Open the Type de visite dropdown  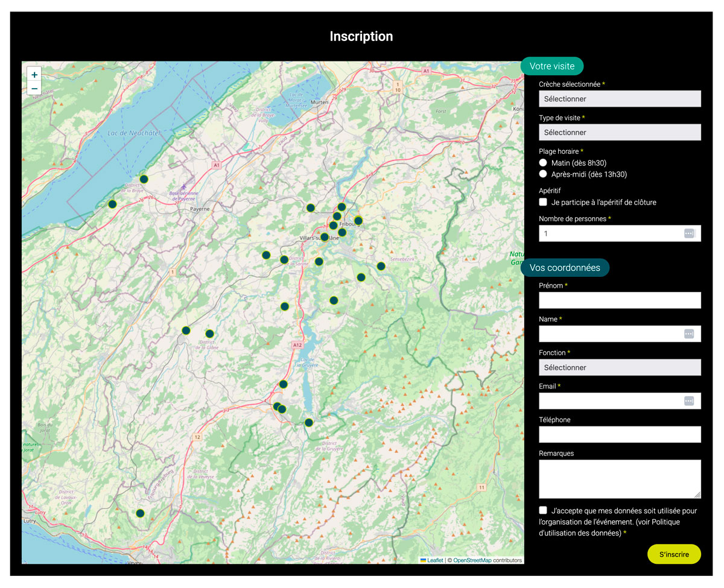[x=620, y=133]
